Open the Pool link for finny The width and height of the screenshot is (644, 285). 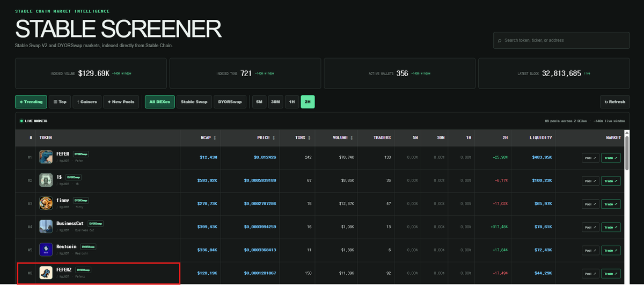(x=590, y=204)
